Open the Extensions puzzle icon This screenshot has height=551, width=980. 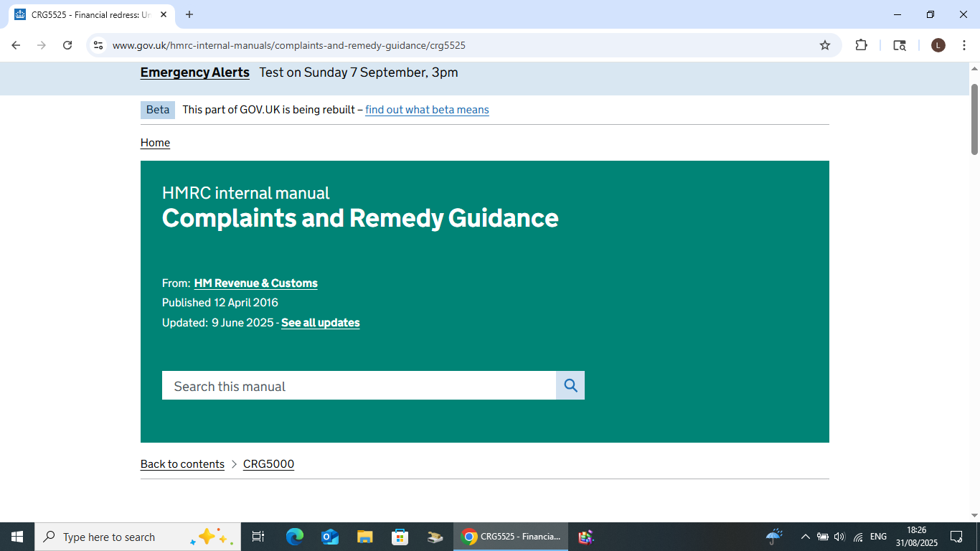click(861, 45)
